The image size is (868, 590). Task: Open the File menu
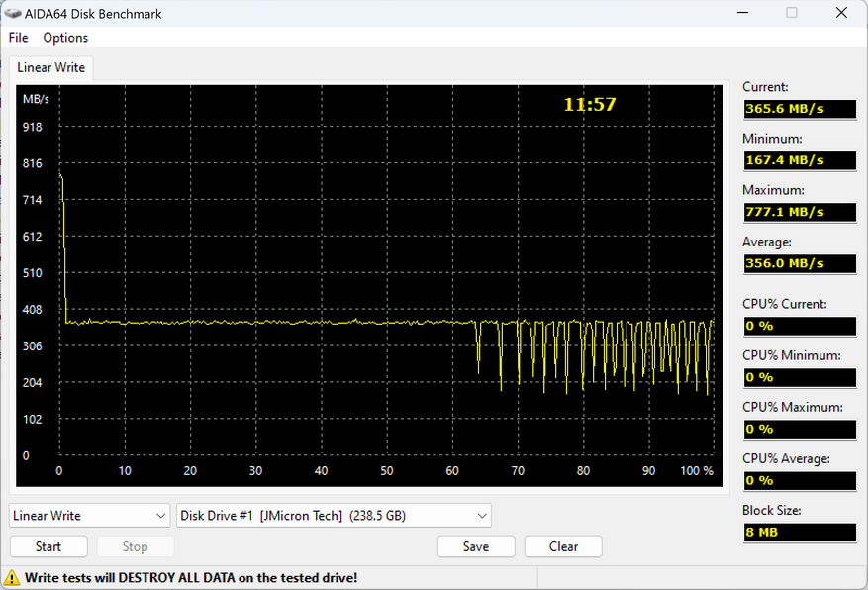pos(18,38)
